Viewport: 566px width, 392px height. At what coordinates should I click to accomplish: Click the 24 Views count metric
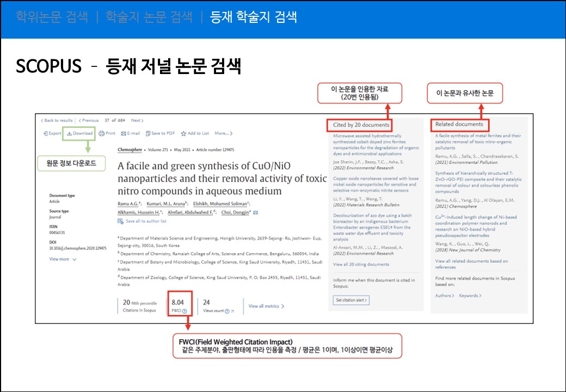tap(218, 306)
